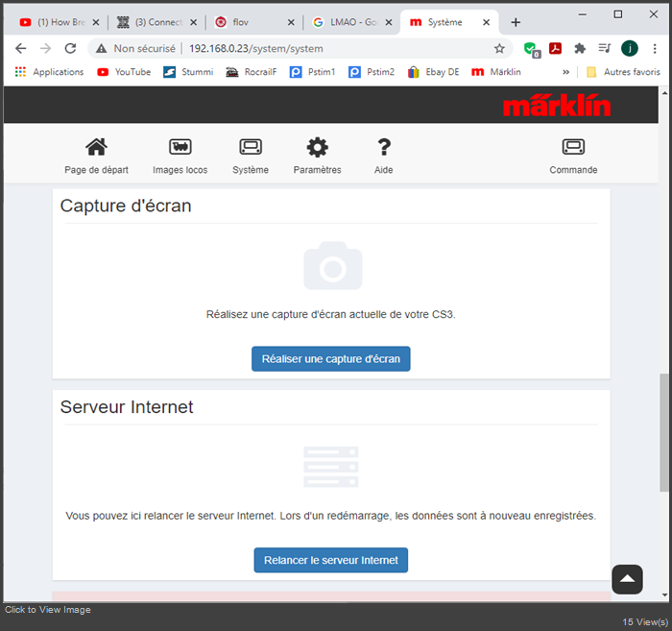Open the Système navigation icon
The height and width of the screenshot is (631, 672).
click(251, 147)
